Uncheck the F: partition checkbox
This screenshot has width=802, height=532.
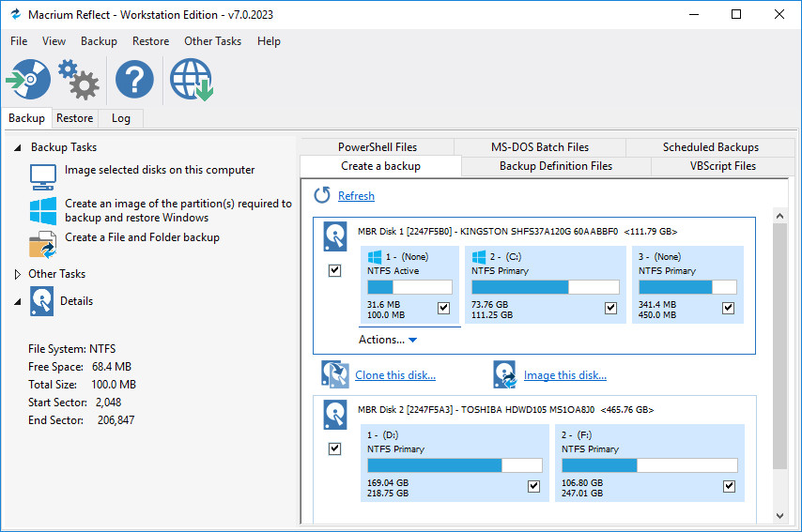730,486
